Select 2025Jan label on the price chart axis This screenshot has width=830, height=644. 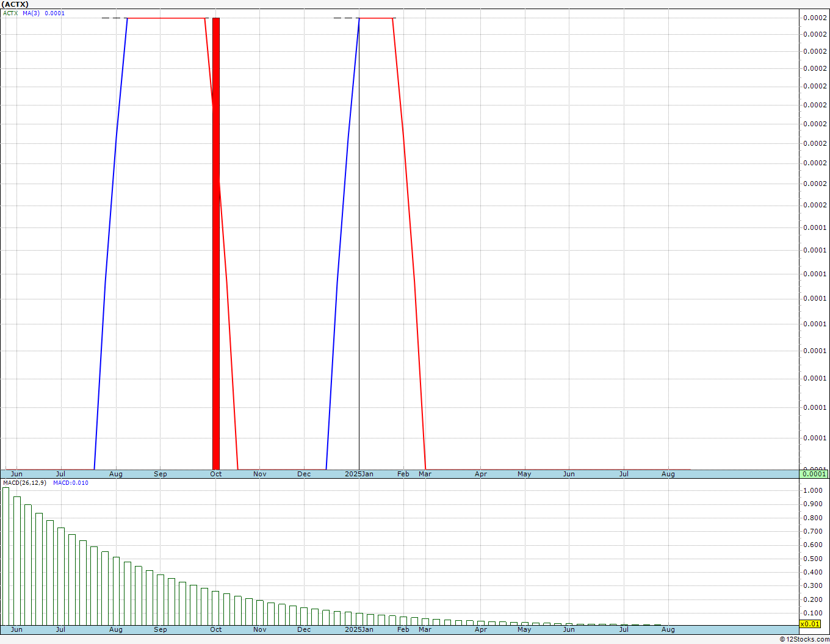359,474
